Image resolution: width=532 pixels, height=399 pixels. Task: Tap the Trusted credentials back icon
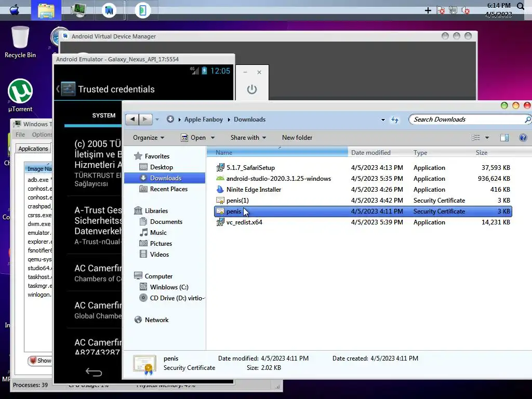pyautogui.click(x=66, y=89)
